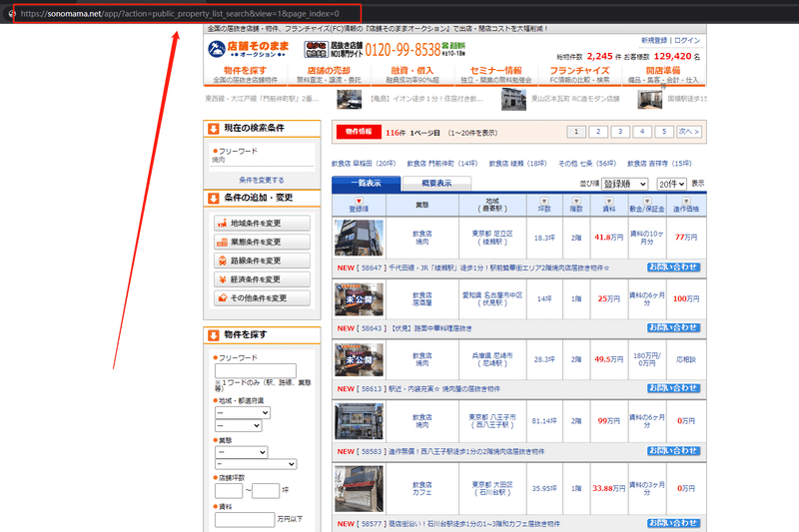Open the first 業態 dropdown
This screenshot has height=532, width=799.
click(241, 452)
